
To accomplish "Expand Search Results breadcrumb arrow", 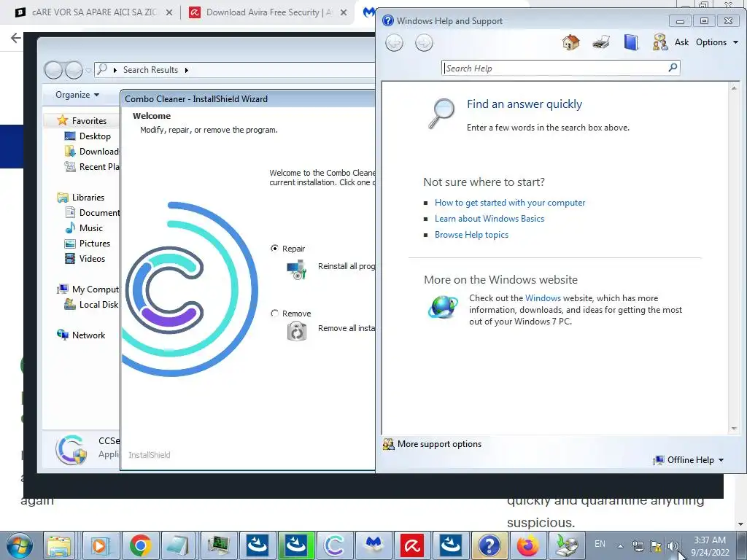I will tap(186, 70).
